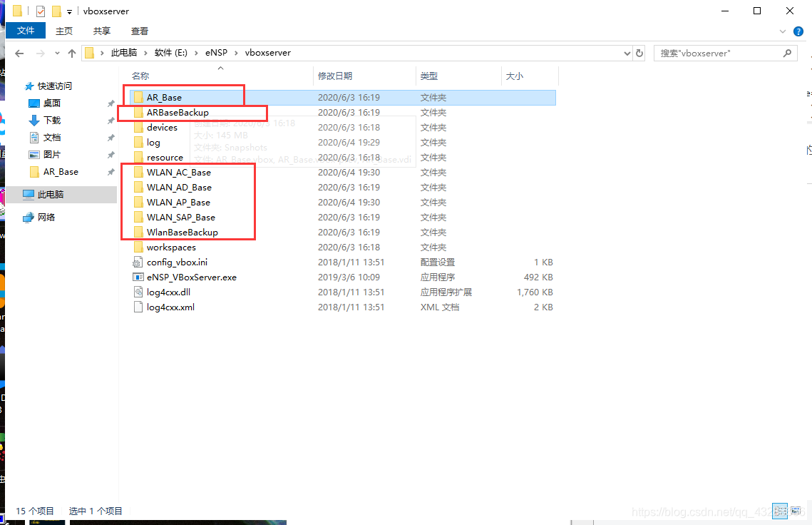Go up one folder level arrow

point(72,53)
